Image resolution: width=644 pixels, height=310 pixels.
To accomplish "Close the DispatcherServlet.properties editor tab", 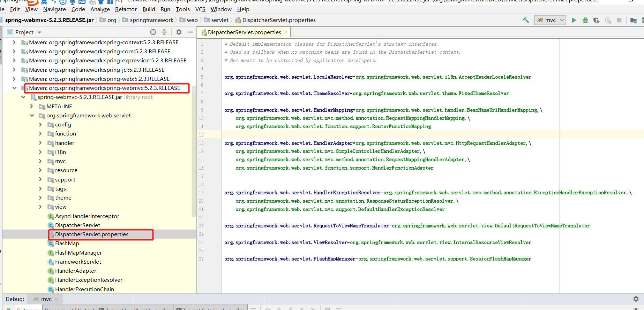I will tap(286, 32).
